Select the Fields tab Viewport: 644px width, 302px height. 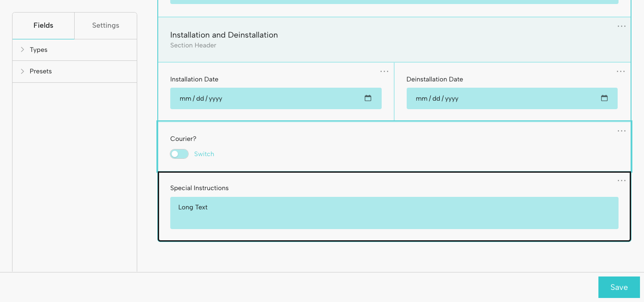(x=43, y=26)
